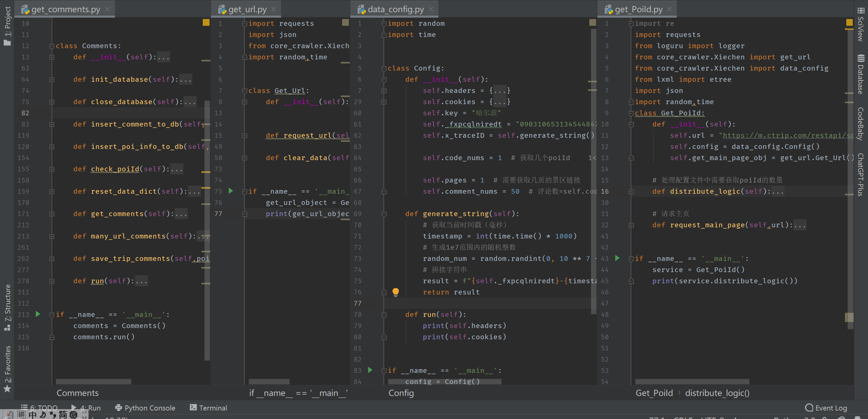Run main block in get_comments.py gutter
868x419 pixels.
tap(38, 314)
